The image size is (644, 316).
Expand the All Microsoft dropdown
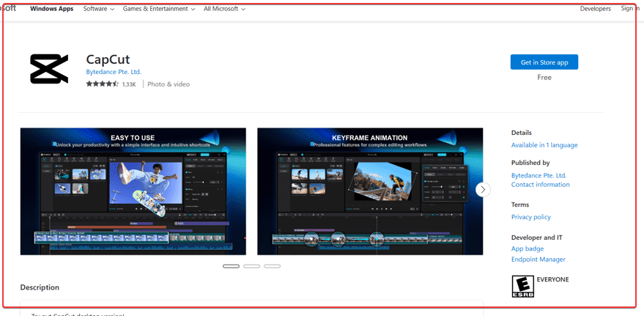click(224, 9)
